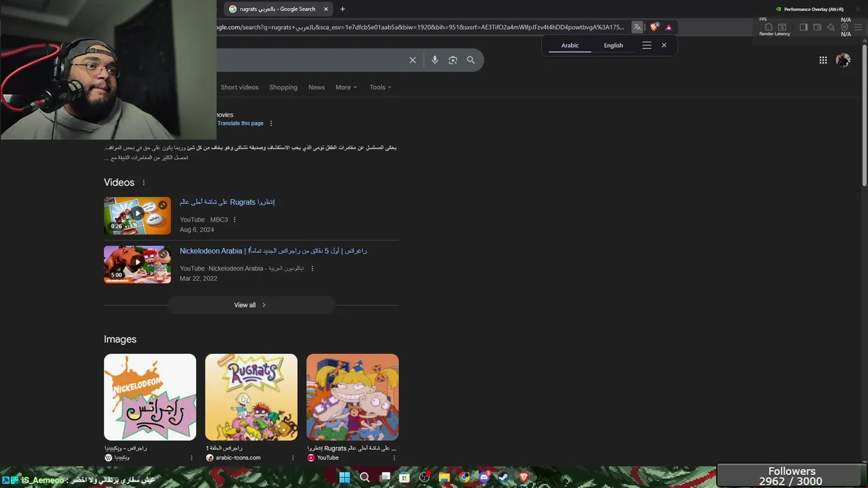
Task: Open the Nickelodeon Wikipedia image result
Action: point(150,397)
